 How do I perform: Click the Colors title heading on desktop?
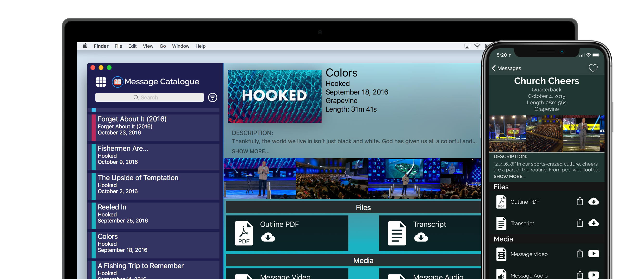[x=341, y=73]
